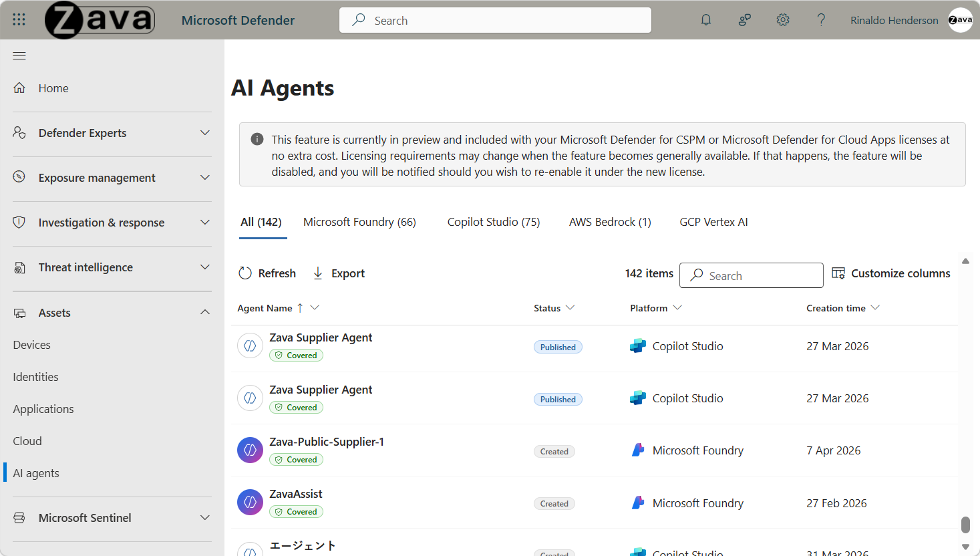
Task: Click the Export button label
Action: tap(348, 273)
